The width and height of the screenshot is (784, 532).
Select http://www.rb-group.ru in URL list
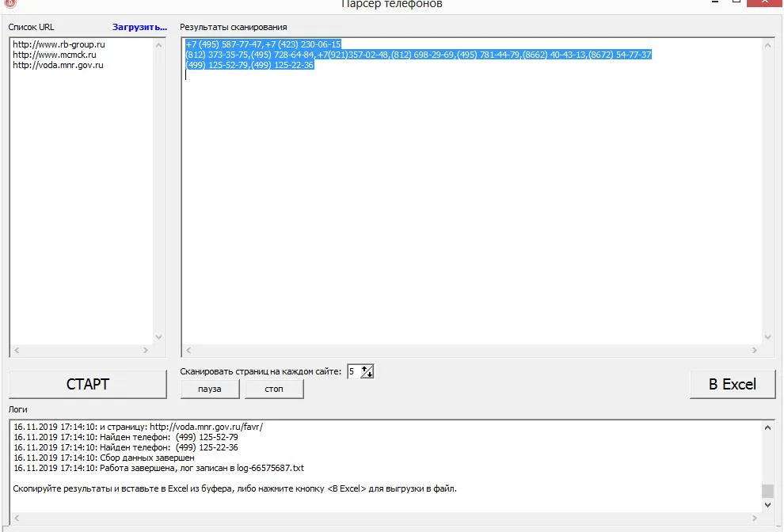[59, 44]
